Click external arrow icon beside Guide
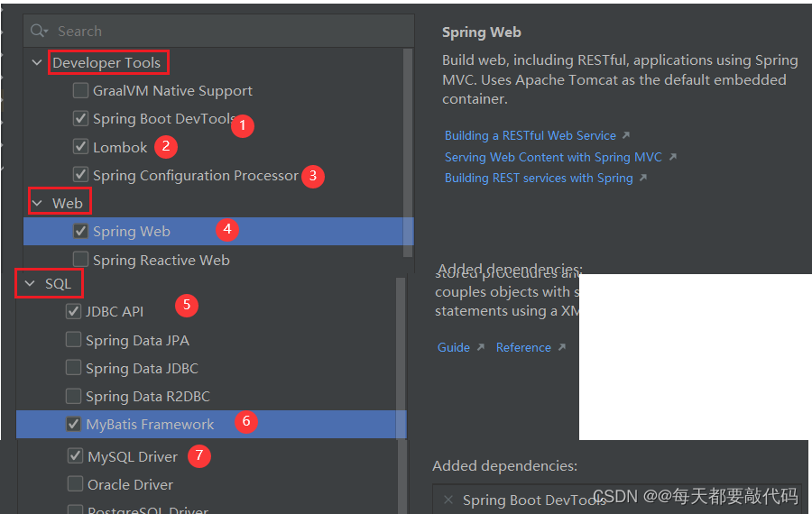The height and width of the screenshot is (514, 812). coord(481,347)
